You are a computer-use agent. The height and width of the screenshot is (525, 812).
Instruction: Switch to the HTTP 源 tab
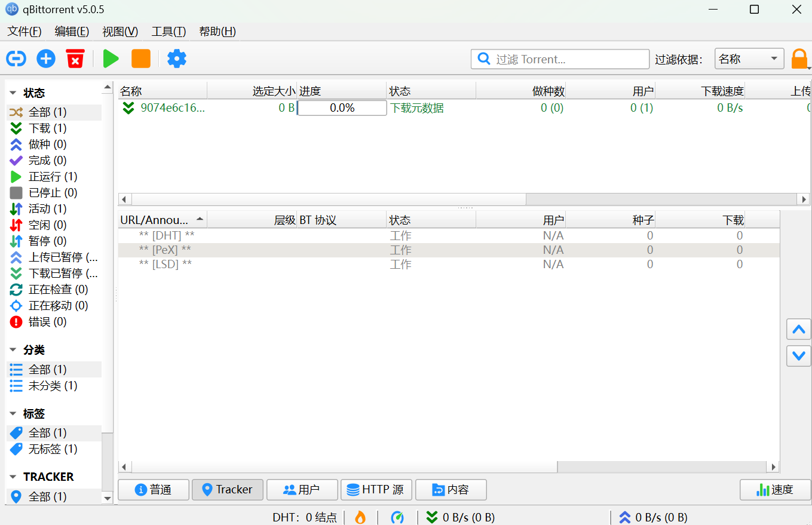point(376,490)
